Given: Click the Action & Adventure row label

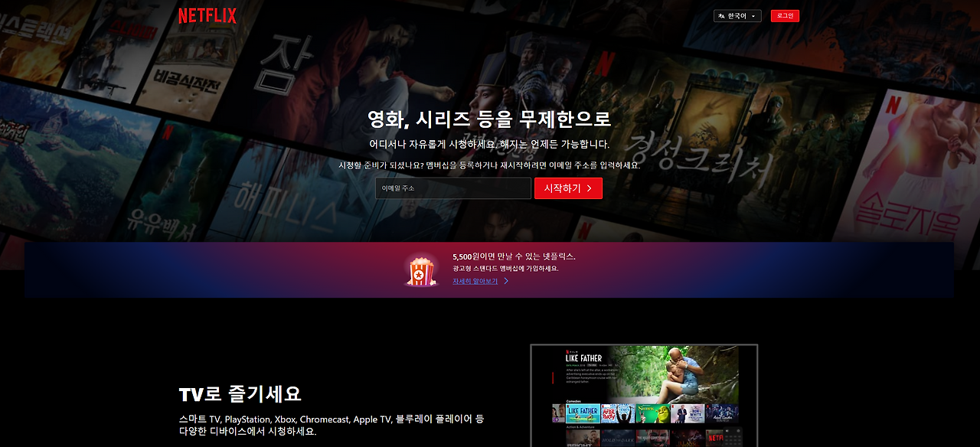Looking at the screenshot, I should pos(580,427).
